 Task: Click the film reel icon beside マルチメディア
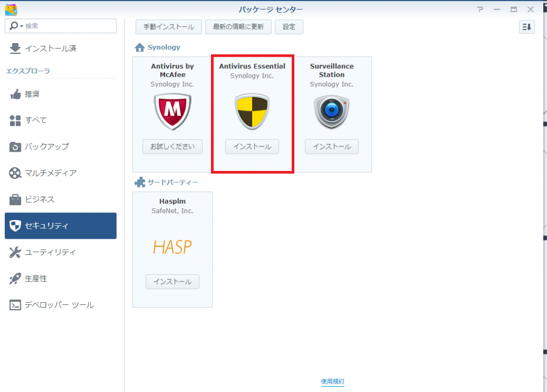pos(15,173)
